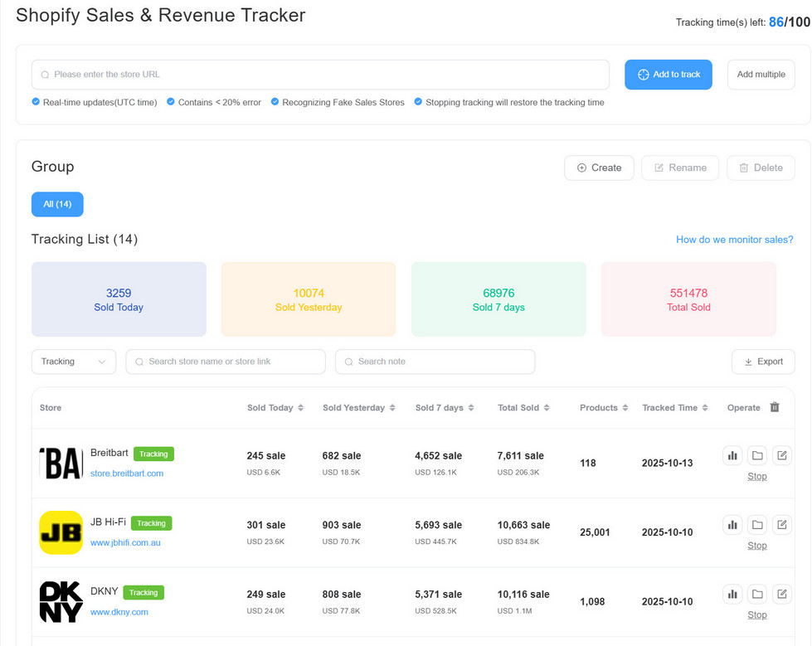Click the folder icon in JB Hi-Fi row
This screenshot has width=812, height=646.
click(757, 525)
